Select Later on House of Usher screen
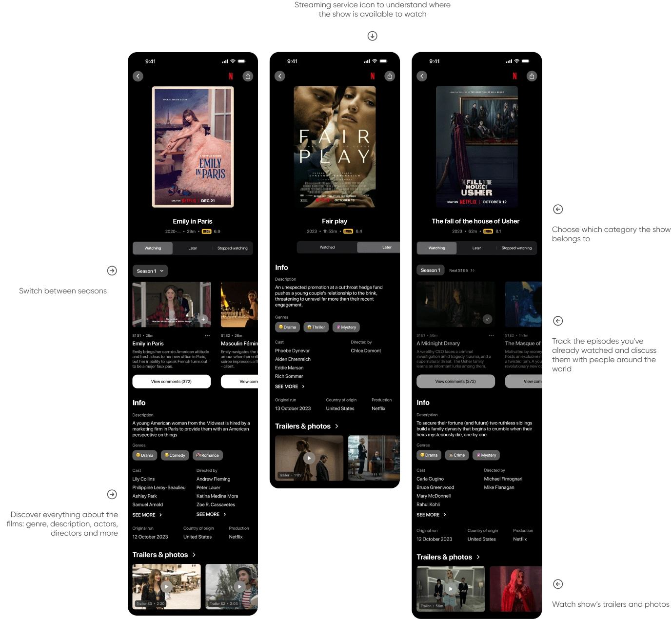Screen dimensions: 672x619 [477, 248]
